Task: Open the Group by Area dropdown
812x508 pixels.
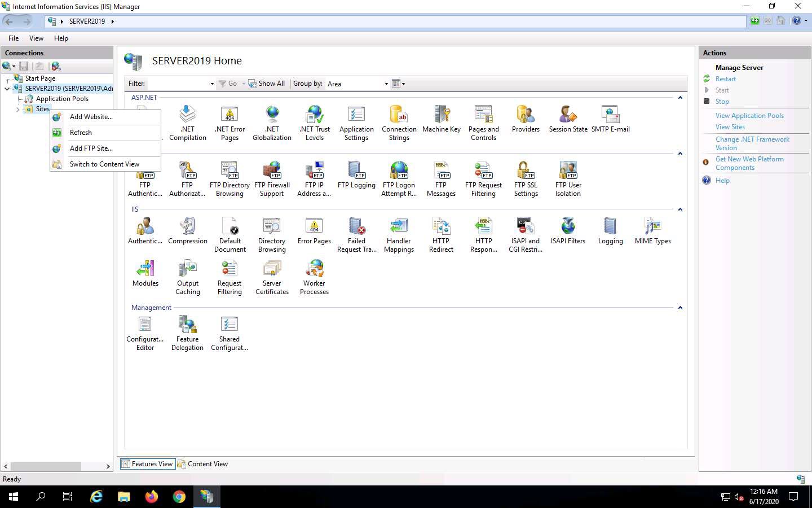Action: (x=386, y=84)
